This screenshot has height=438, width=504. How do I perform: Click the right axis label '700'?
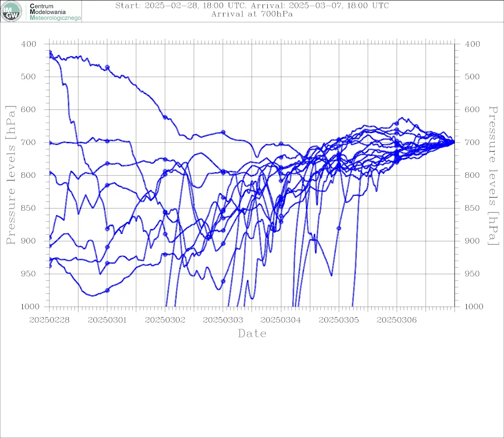tap(472, 142)
